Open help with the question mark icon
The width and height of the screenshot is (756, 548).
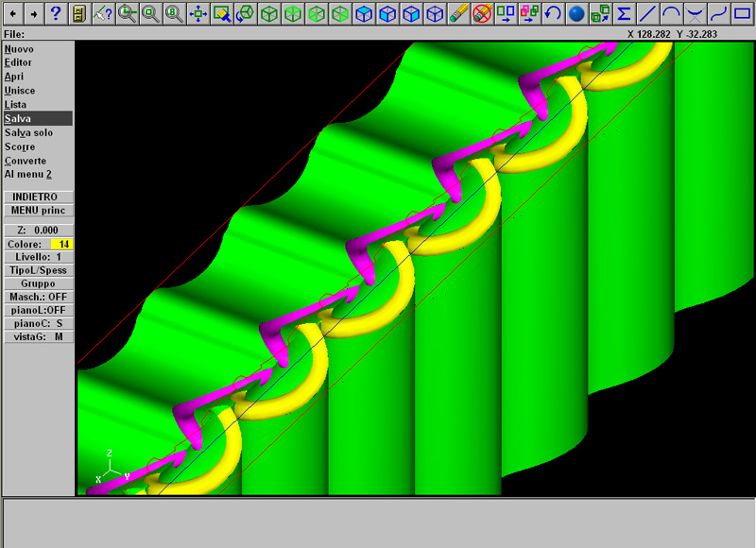tap(56, 14)
